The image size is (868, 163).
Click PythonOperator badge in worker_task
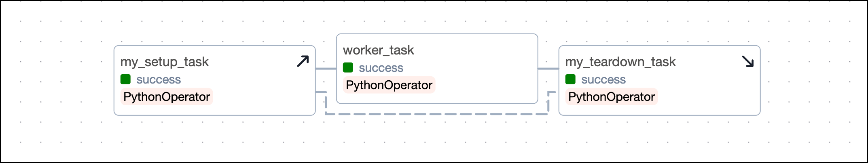pyautogui.click(x=389, y=85)
